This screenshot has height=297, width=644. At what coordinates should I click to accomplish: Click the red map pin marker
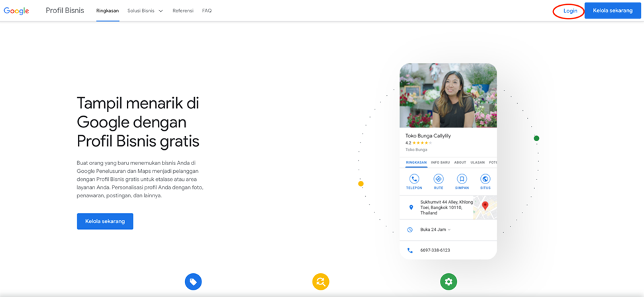(485, 206)
